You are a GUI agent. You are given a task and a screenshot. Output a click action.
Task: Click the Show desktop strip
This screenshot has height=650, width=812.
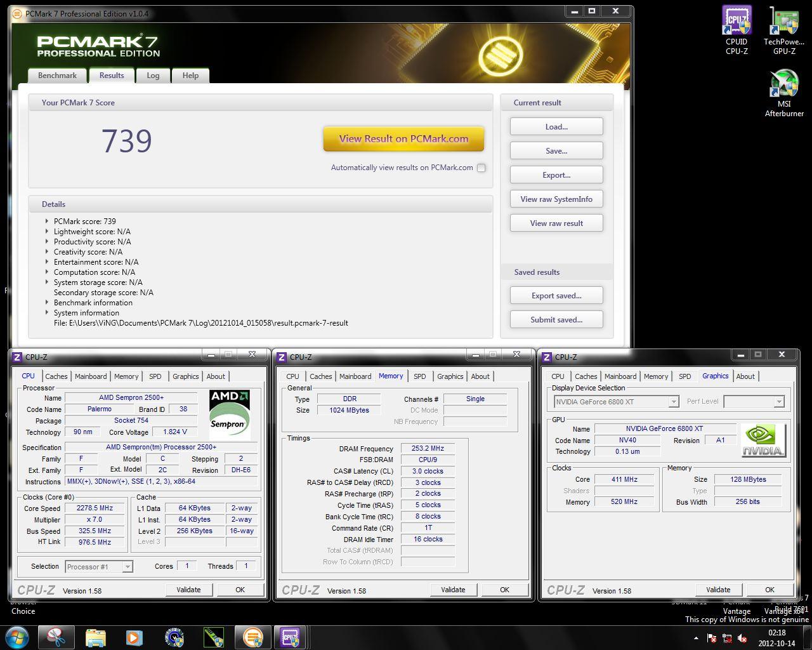807,637
